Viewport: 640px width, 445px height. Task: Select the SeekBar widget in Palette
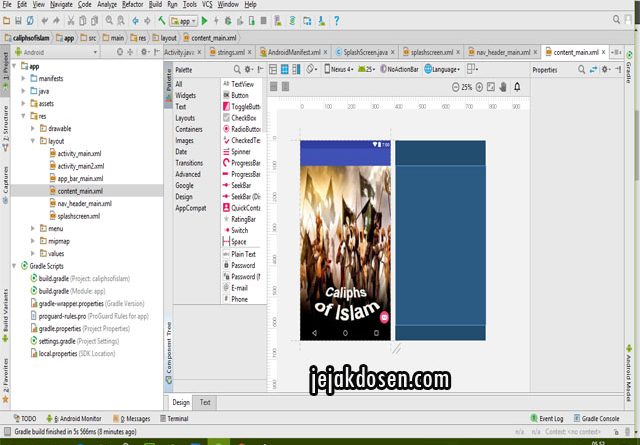(x=237, y=185)
